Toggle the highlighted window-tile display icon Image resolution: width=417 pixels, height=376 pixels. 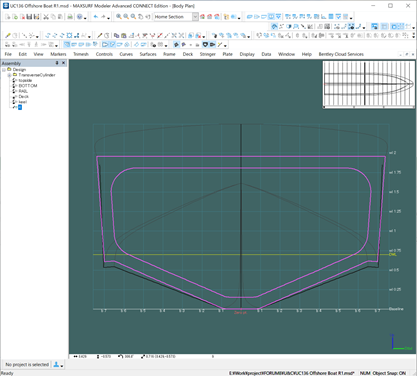[x=375, y=26]
